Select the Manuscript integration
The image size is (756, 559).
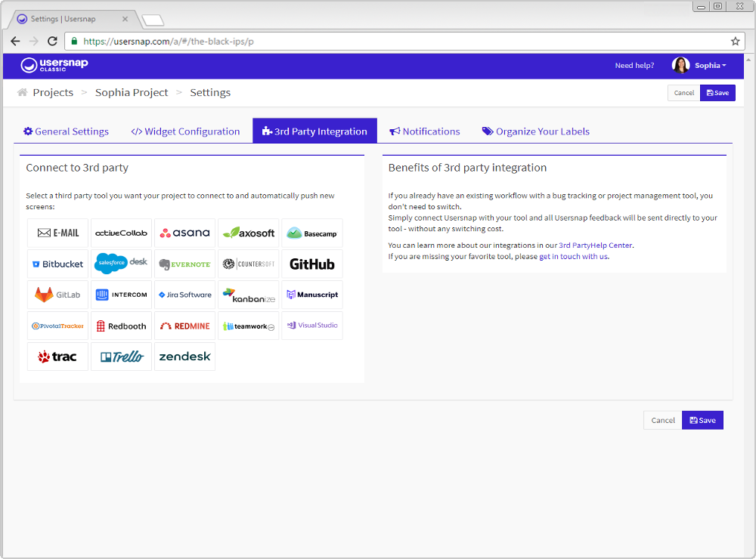click(312, 295)
